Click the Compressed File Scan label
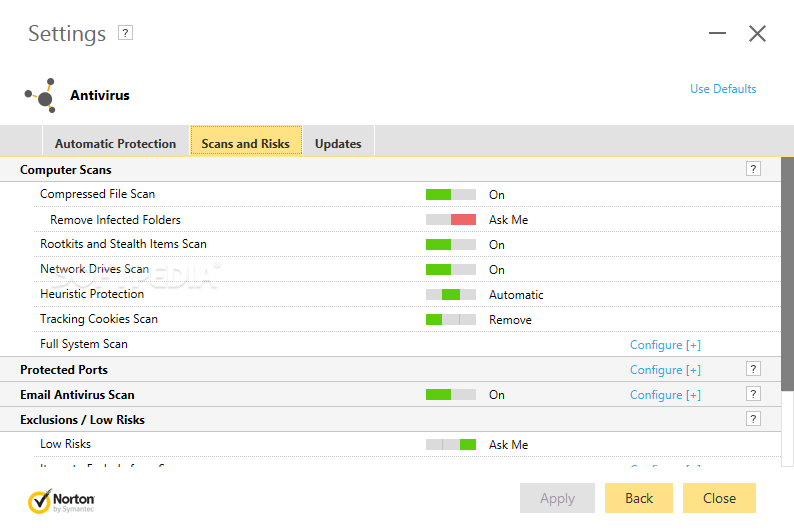Image resolution: width=794 pixels, height=530 pixels. pyautogui.click(x=97, y=194)
